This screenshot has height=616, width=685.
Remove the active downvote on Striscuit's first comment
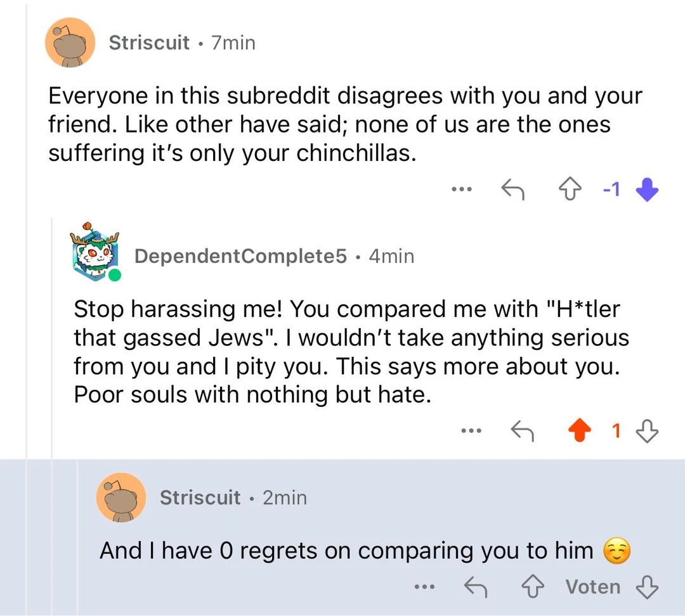[646, 189]
